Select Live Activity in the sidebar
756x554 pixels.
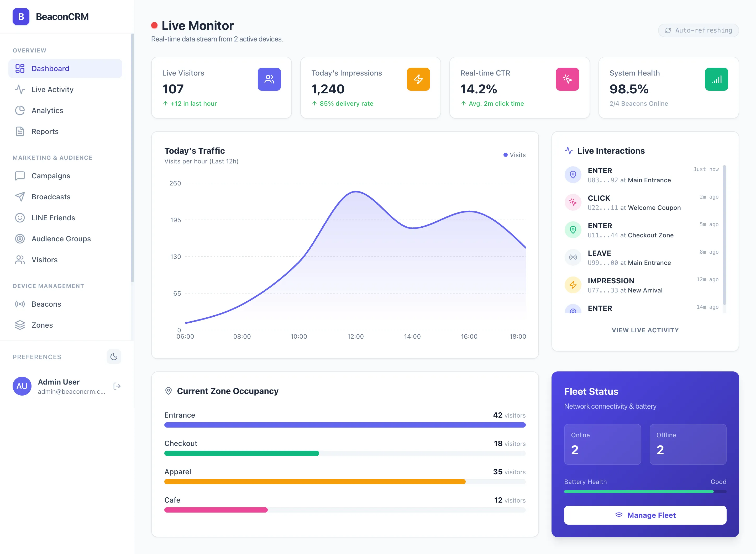click(52, 89)
